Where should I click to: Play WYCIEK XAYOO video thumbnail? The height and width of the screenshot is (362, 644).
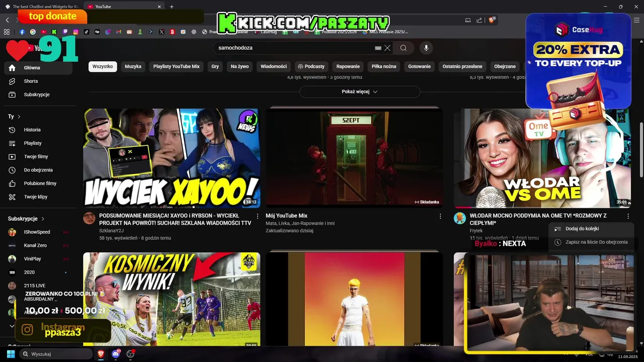[172, 158]
